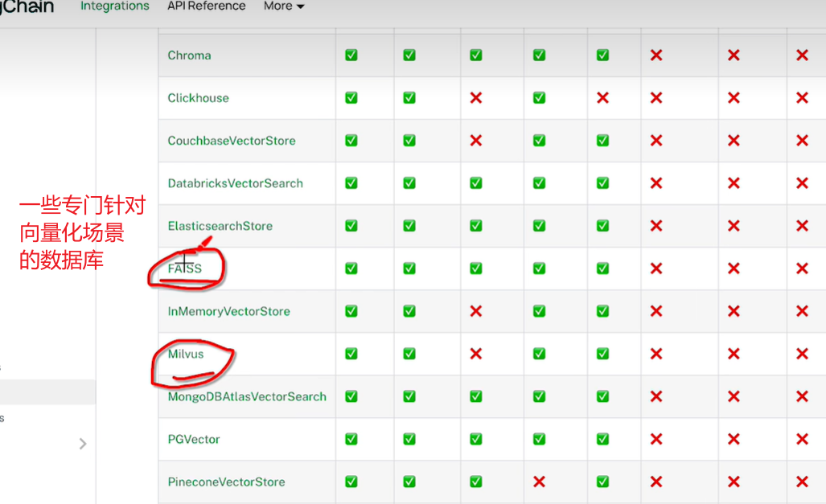Click last green checkmark in PineconeVectorStore row
826x504 pixels.
(x=602, y=481)
